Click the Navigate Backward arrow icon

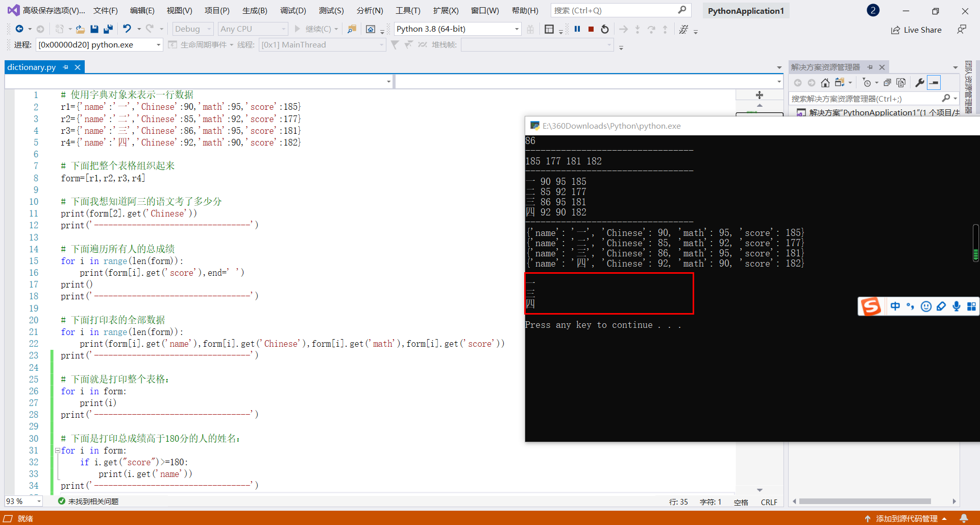coord(19,29)
